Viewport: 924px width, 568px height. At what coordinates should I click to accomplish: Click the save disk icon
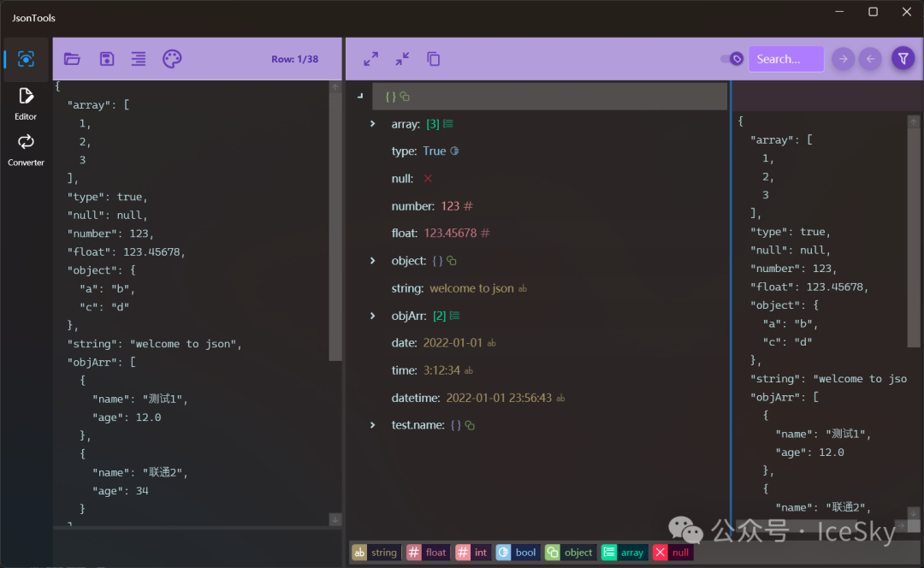[x=107, y=59]
